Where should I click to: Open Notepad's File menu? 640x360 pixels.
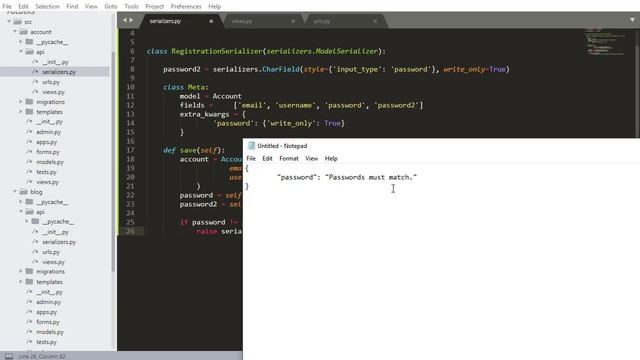[x=251, y=158]
